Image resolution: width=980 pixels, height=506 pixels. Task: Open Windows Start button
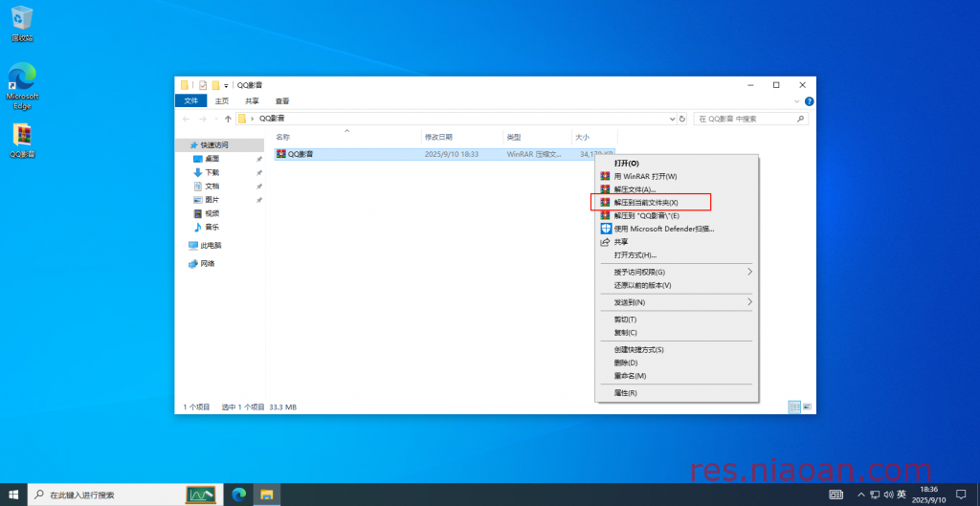pos(13,495)
